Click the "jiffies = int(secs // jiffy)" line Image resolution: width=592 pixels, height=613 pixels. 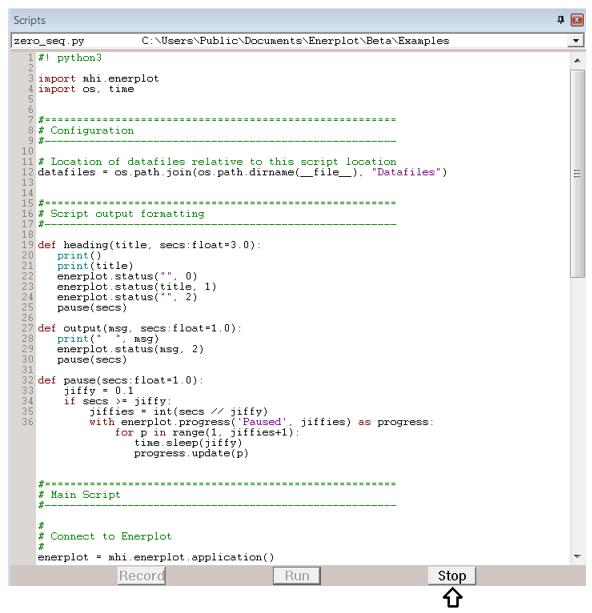click(179, 412)
